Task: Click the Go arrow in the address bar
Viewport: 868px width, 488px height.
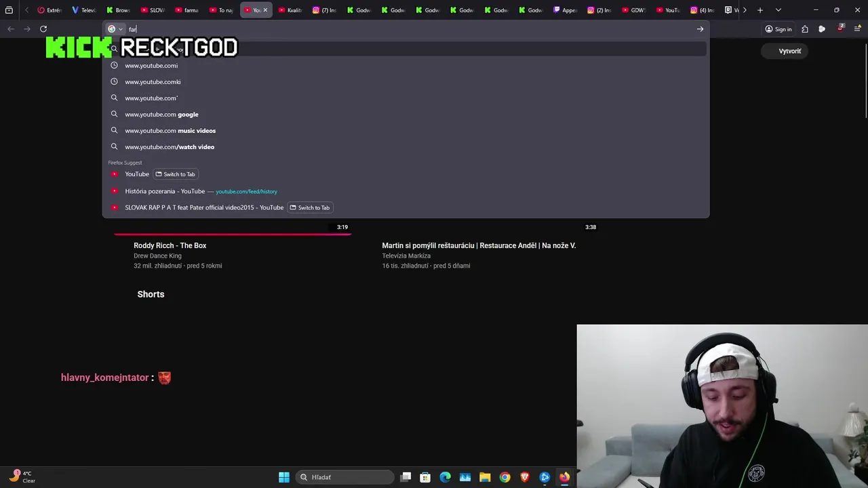Action: coord(700,29)
